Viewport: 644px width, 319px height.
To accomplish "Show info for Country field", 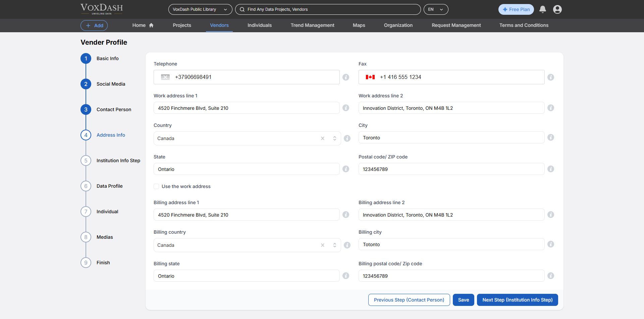I will tap(347, 138).
